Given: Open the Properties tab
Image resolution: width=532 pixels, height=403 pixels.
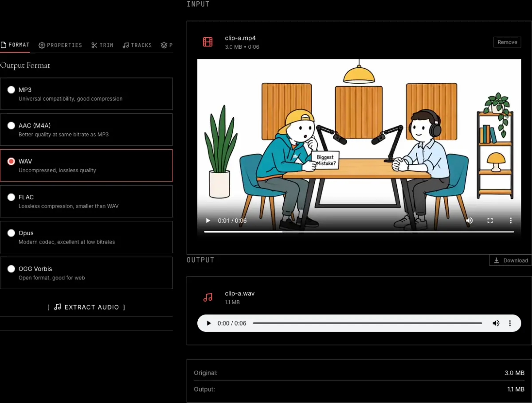Looking at the screenshot, I should [60, 45].
